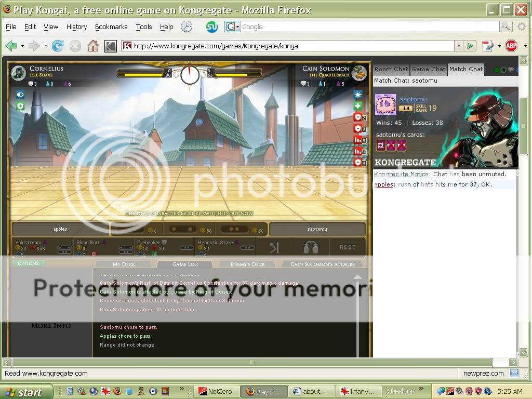Switch to the Game Chat tab
This screenshot has width=532, height=399.
tap(428, 69)
